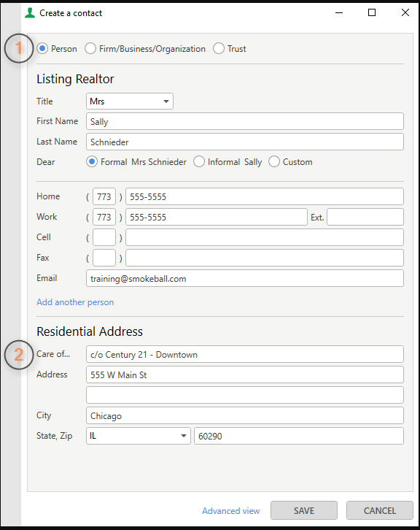
Task: Open the Title dropdown showing Mrs
Action: (130, 101)
